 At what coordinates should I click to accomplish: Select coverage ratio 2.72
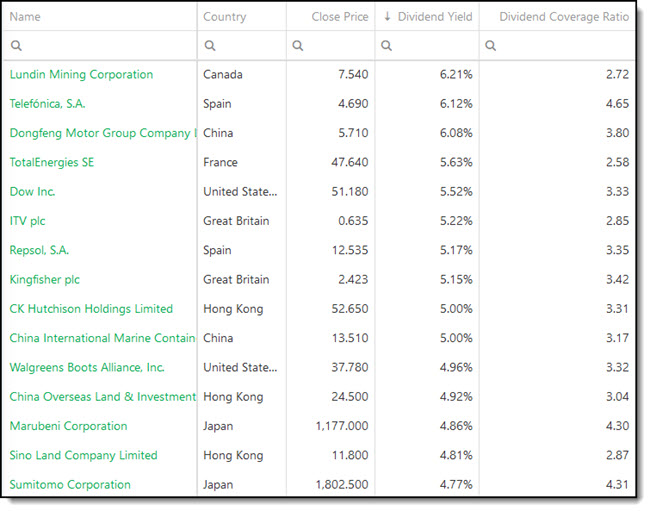point(617,75)
